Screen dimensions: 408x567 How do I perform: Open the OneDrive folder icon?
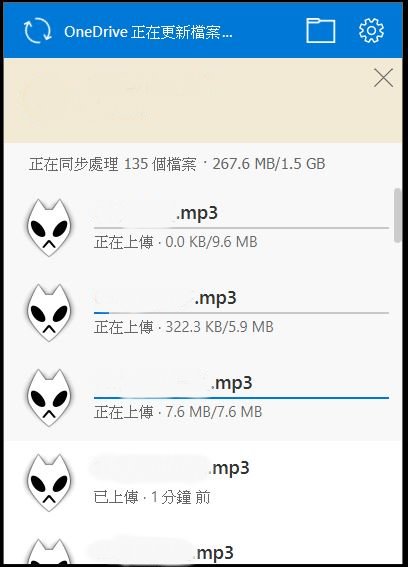(x=320, y=31)
